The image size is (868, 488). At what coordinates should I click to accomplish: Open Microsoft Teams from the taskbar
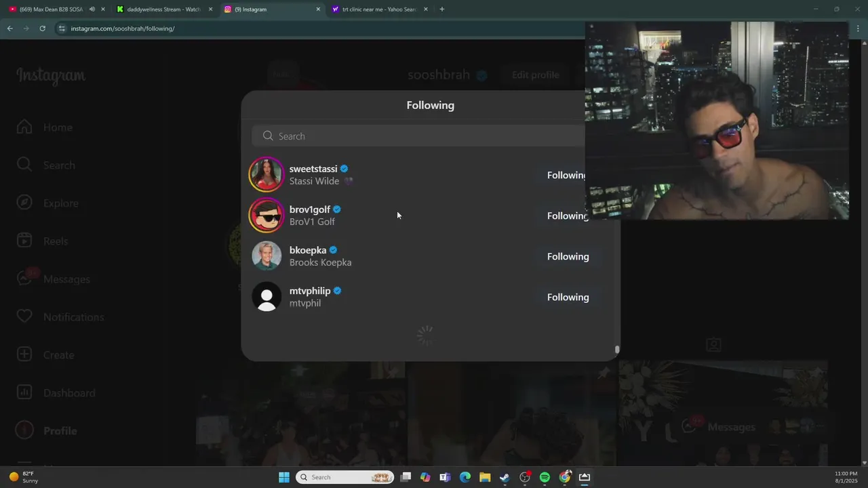click(x=445, y=477)
